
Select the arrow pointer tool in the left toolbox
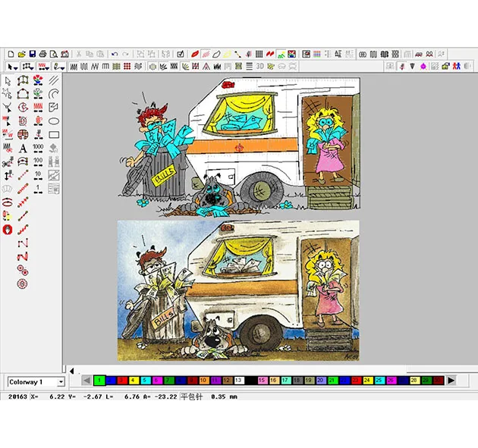tap(8, 80)
